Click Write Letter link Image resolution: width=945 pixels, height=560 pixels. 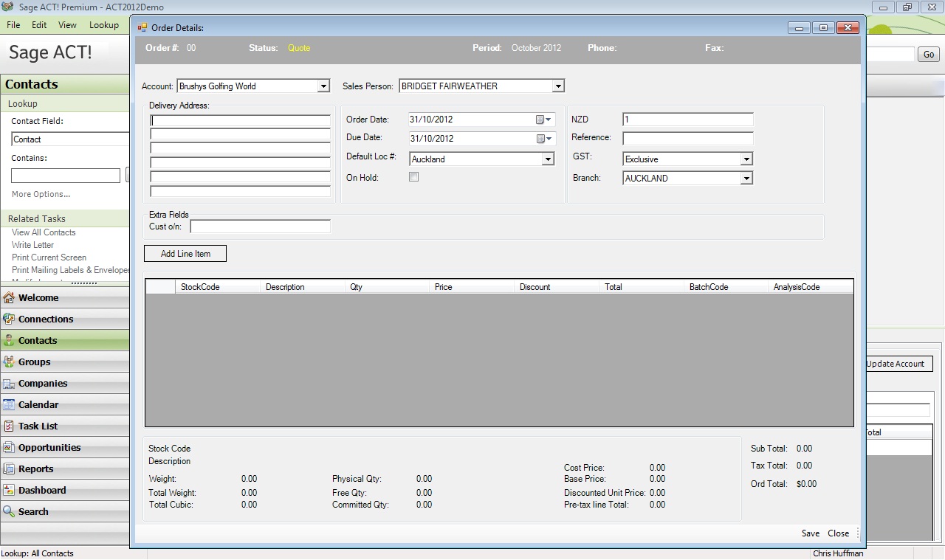32,245
